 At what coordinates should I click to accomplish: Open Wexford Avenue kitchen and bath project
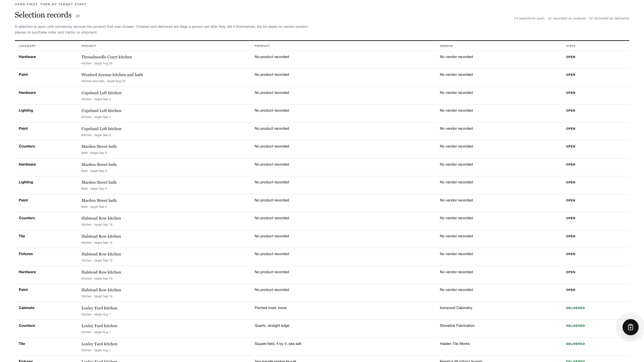112,75
